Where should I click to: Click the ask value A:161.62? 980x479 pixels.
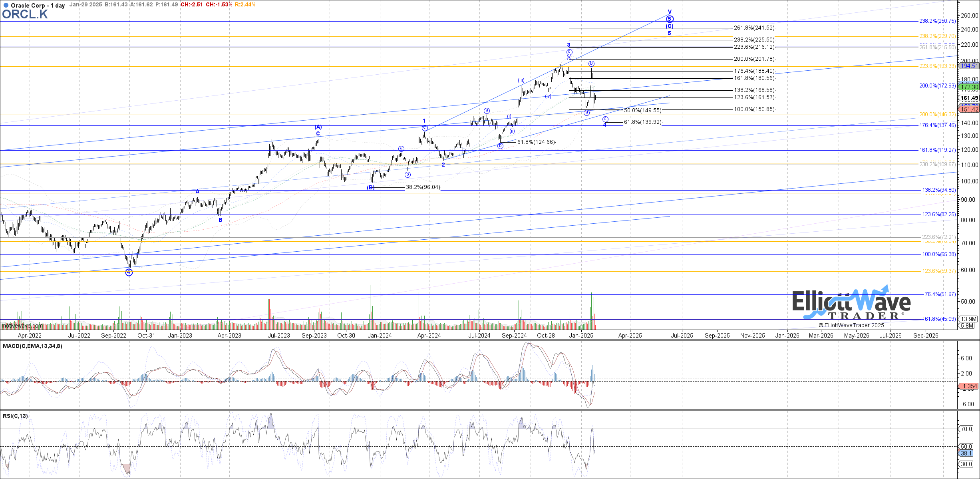tap(142, 5)
